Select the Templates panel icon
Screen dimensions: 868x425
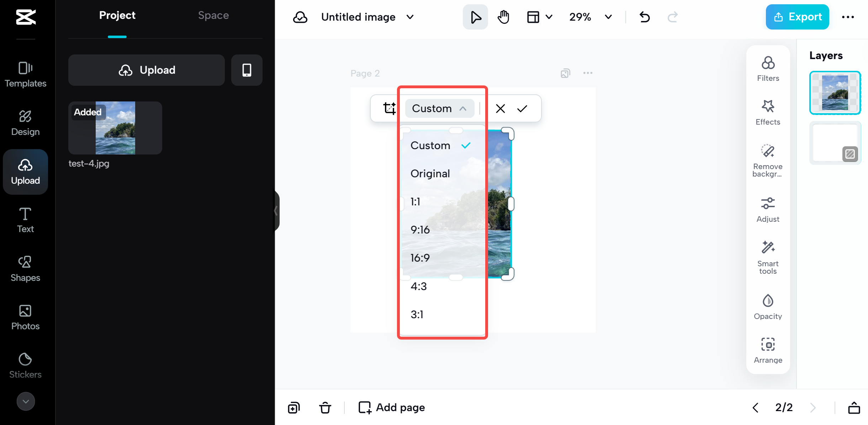tap(25, 74)
